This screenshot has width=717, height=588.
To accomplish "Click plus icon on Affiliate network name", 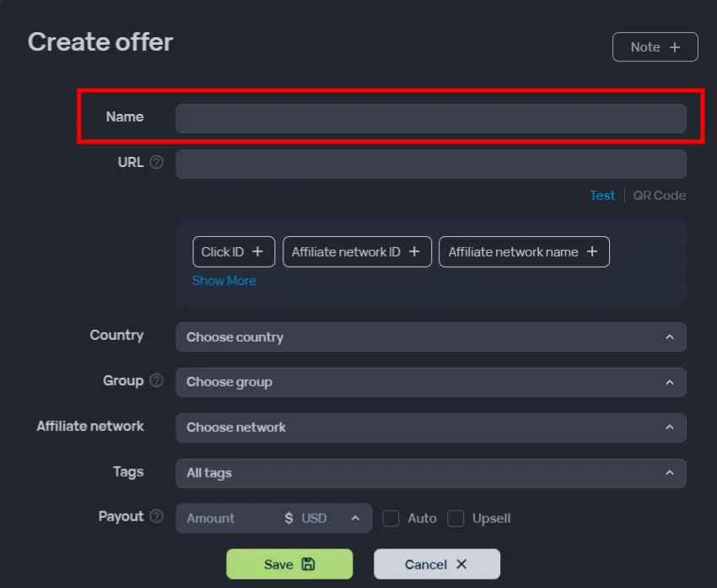I will 592,251.
